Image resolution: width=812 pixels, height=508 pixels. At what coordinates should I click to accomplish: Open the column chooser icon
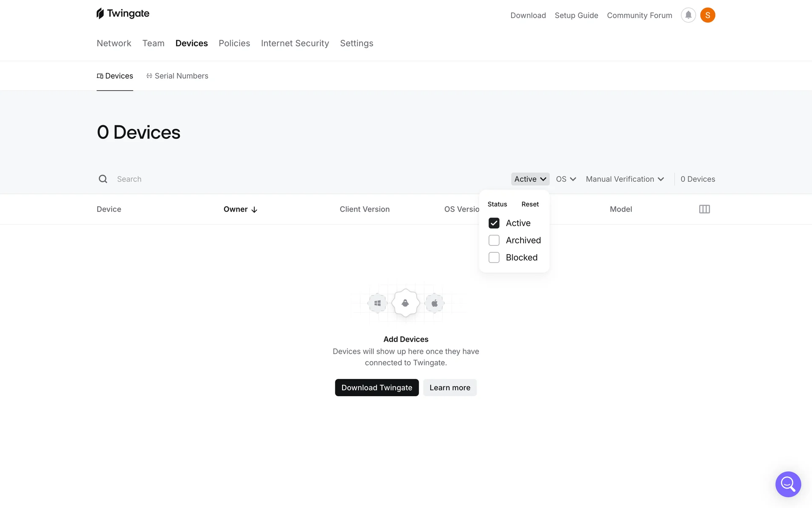(x=704, y=209)
